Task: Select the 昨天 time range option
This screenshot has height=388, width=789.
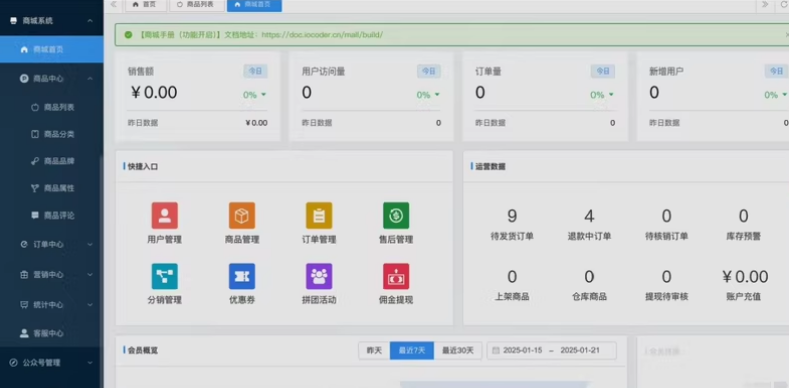Action: pos(374,351)
